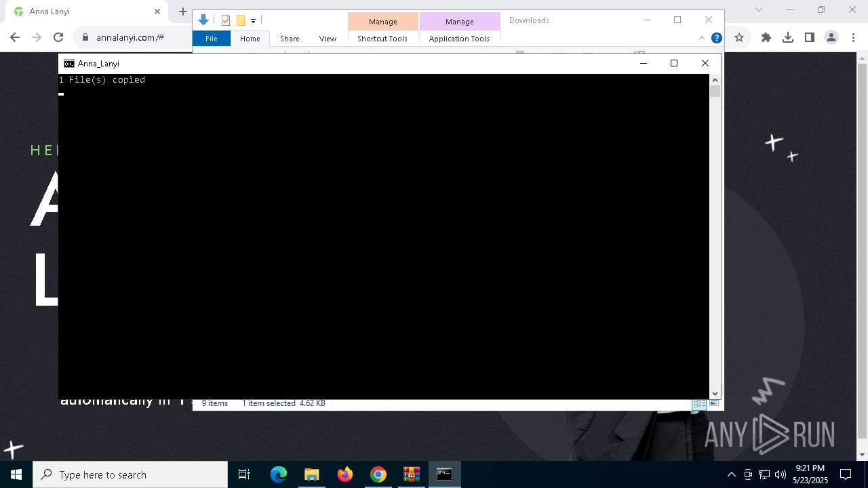The height and width of the screenshot is (488, 868).
Task: Open the Application Tools ribbon tab
Action: pos(459,39)
